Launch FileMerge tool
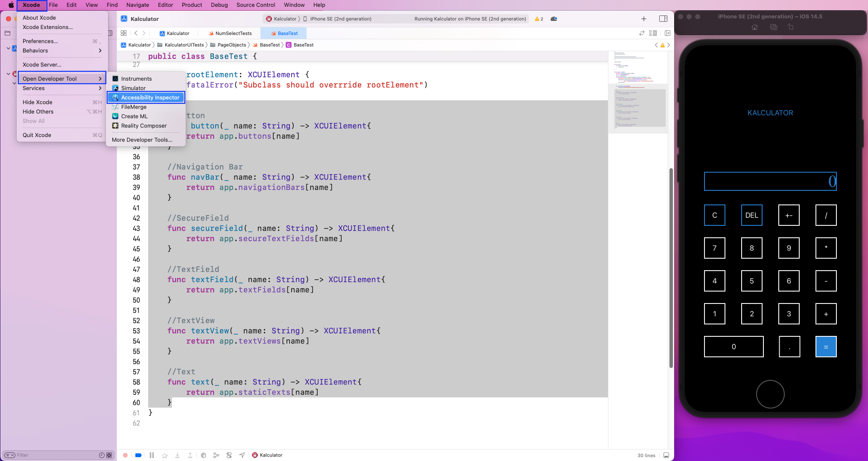Screen dimensions: 868x461 (134, 106)
